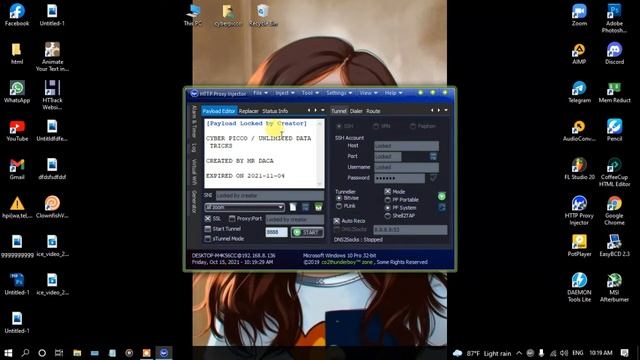Viewport: 640px width, 360px height.
Task: Open the Log side tab
Action: point(194,147)
